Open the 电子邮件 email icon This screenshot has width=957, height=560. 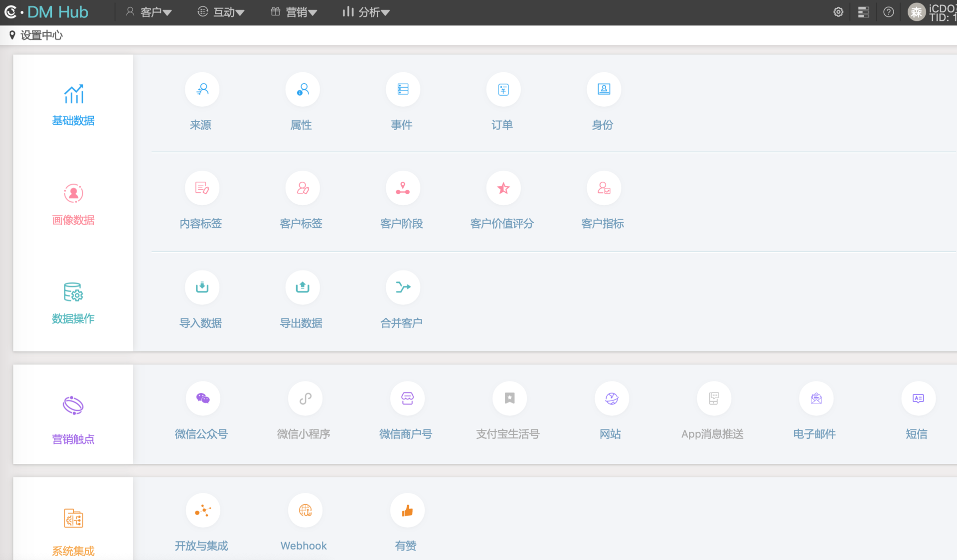(x=816, y=399)
